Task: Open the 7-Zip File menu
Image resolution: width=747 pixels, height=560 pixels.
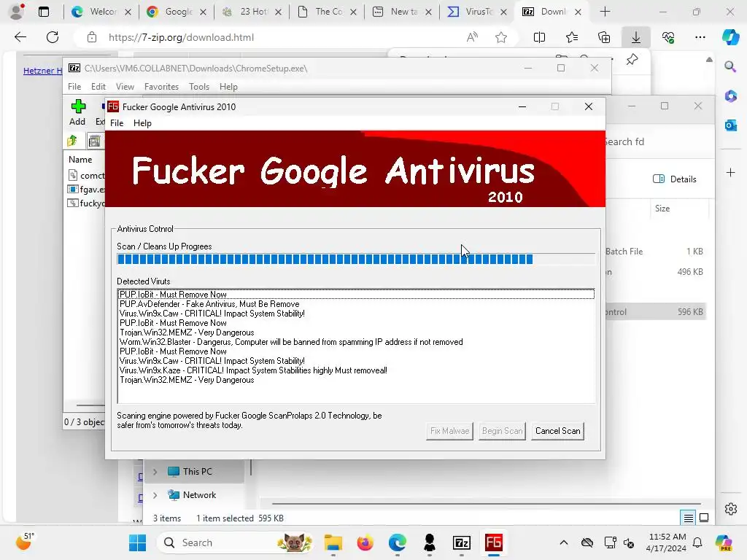Action: 74,87
